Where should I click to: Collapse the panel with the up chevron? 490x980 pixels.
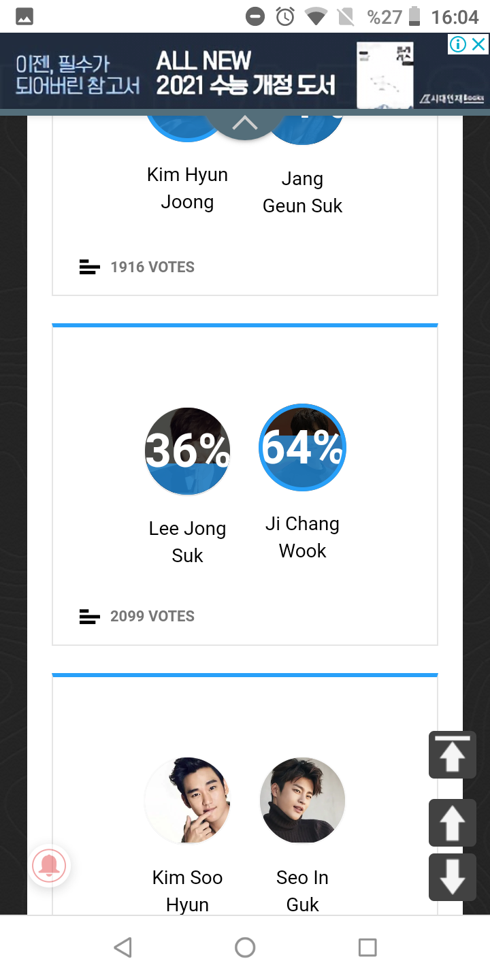245,123
